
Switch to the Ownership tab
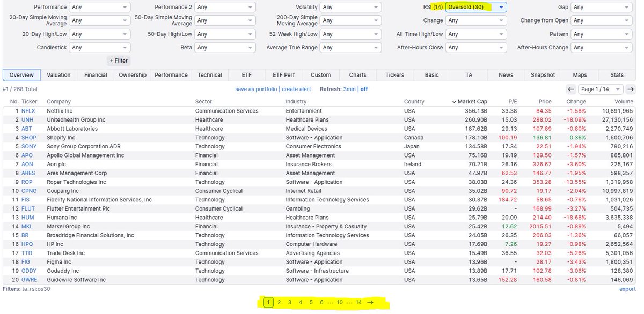click(x=133, y=75)
